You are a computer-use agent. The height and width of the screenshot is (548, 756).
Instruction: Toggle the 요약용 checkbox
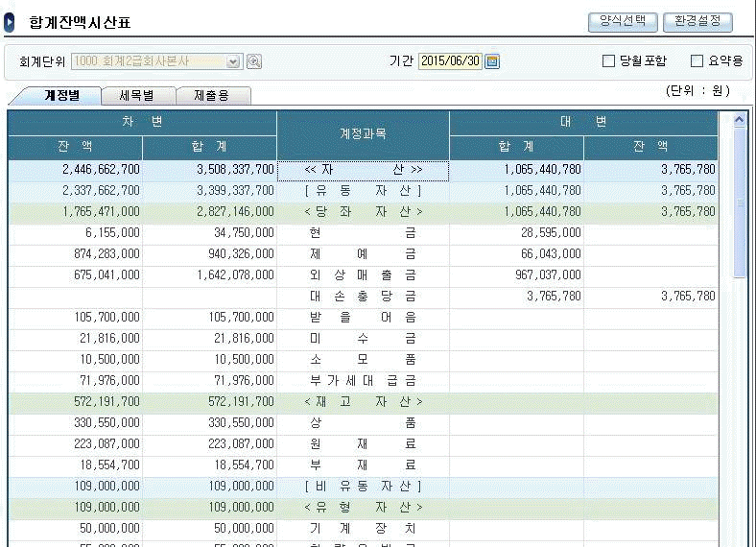[697, 61]
